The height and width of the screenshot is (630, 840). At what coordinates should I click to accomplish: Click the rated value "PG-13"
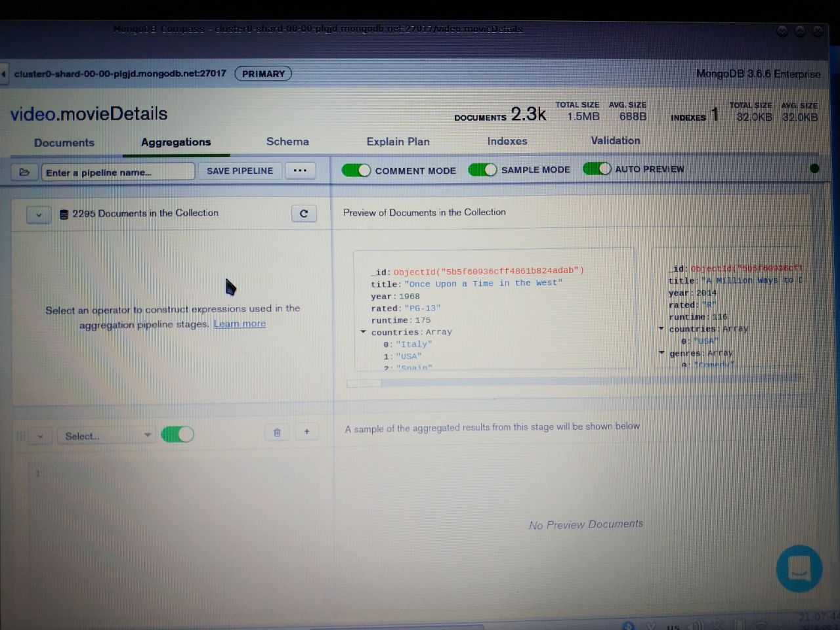coord(423,308)
